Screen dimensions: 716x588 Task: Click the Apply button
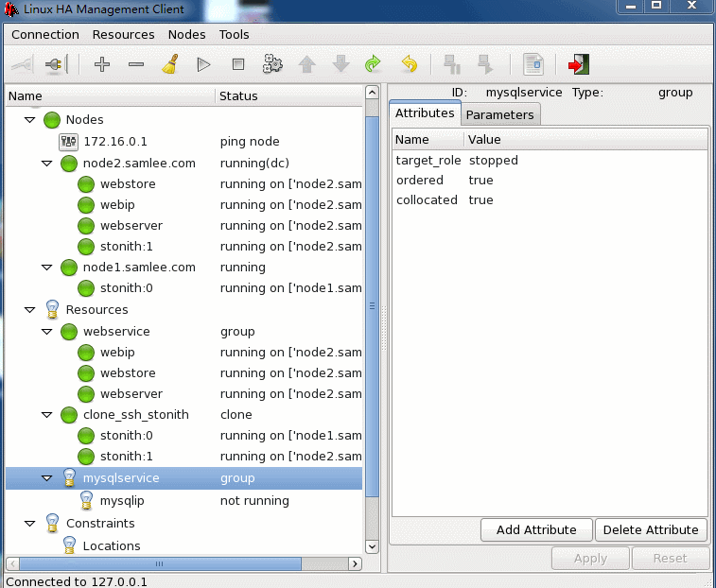[x=590, y=559]
